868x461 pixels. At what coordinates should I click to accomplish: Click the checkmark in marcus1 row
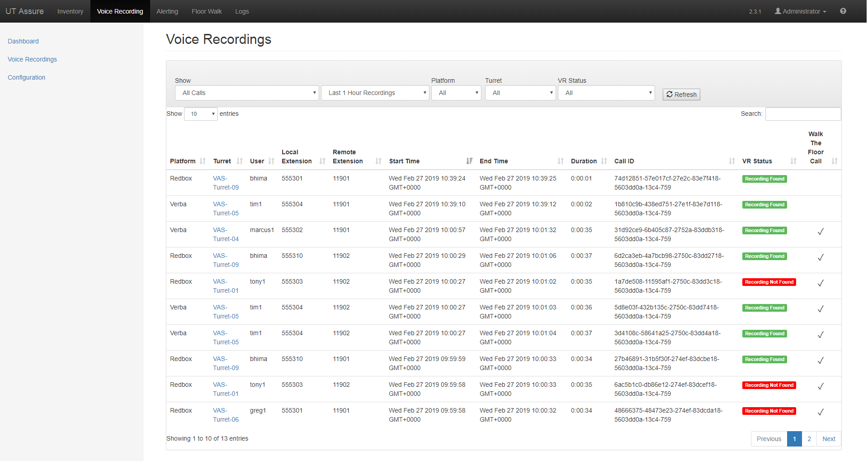[821, 232]
